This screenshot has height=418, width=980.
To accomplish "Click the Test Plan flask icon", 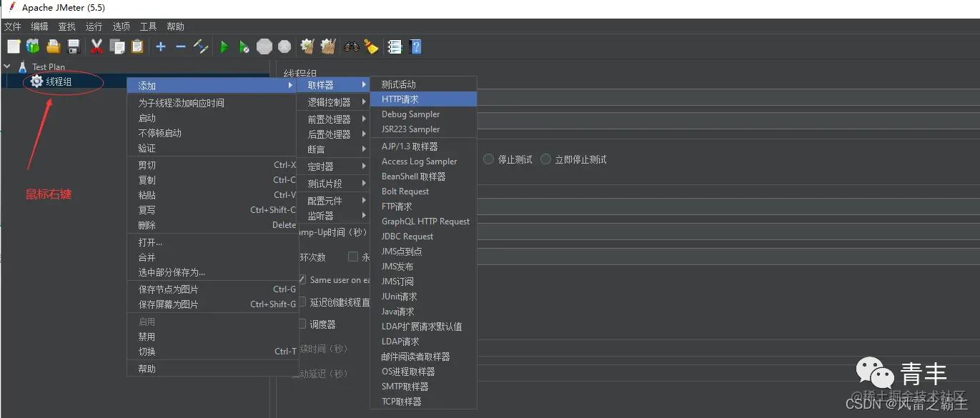I will 22,66.
